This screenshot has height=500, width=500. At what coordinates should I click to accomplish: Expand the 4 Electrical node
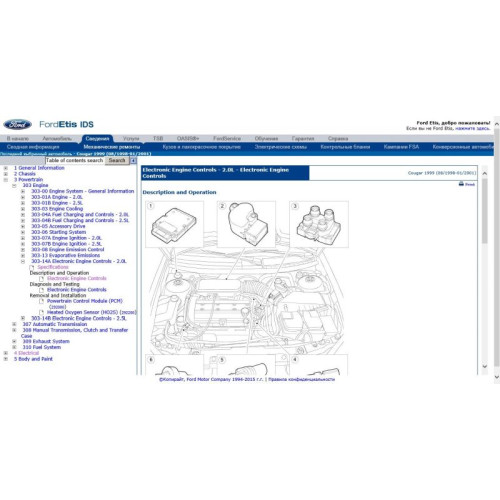[x=6, y=353]
